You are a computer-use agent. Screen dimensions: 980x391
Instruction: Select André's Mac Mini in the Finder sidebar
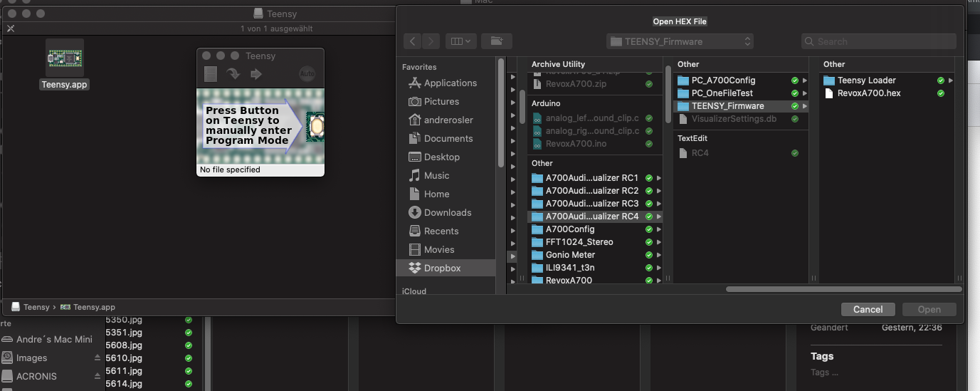[x=47, y=339]
